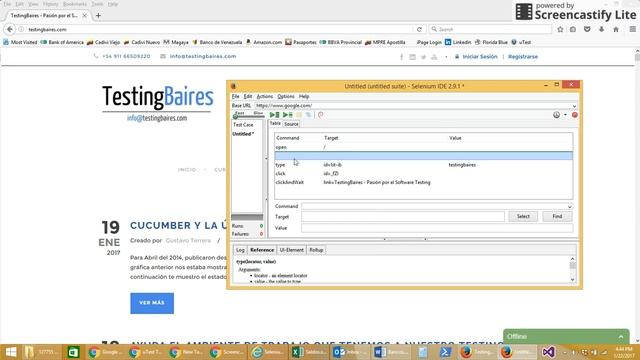Switch to the Table tab
This screenshot has width=640, height=360.
tap(275, 124)
